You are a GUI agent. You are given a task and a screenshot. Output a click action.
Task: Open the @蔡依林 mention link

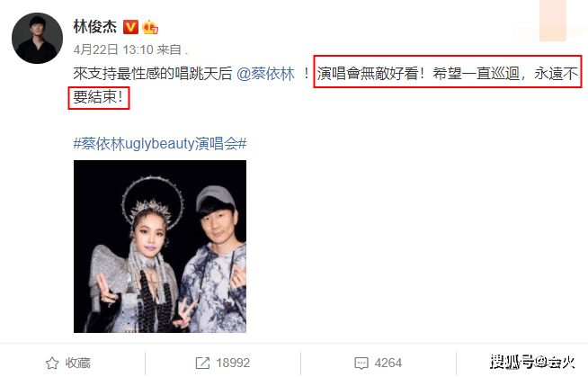pos(265,74)
